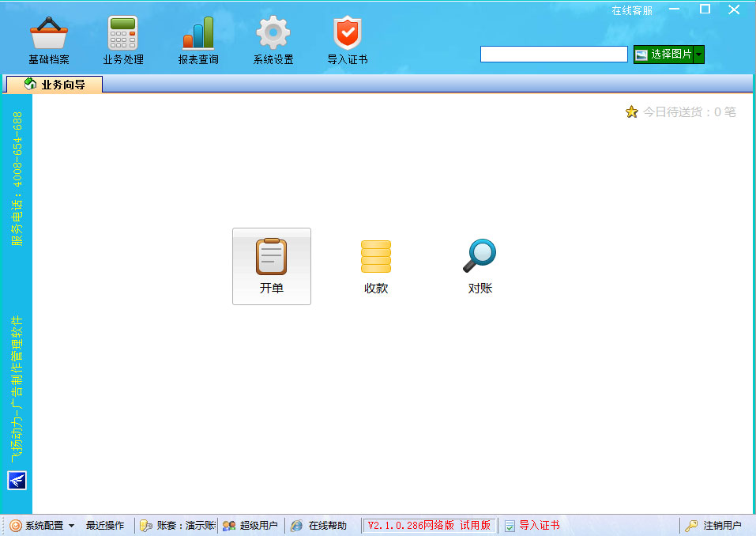The height and width of the screenshot is (536, 756).
Task: Open 系统设置 gear icon
Action: (273, 35)
